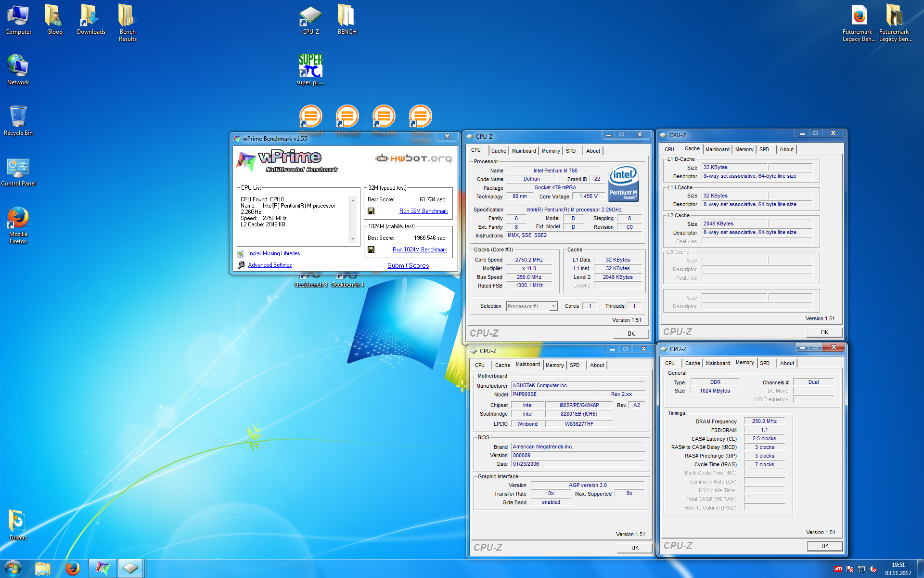Click the volume tray icon
This screenshot has width=924, height=578.
pos(873,569)
